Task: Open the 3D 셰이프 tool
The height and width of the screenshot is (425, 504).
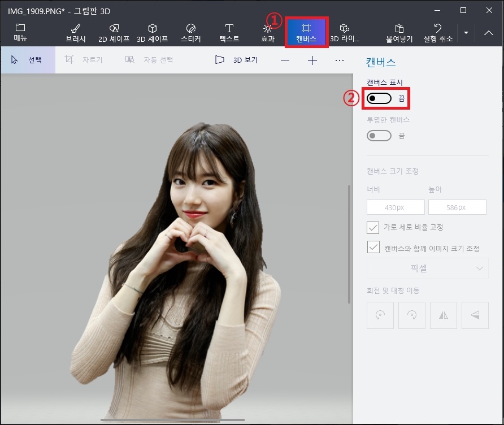Action: click(x=153, y=32)
